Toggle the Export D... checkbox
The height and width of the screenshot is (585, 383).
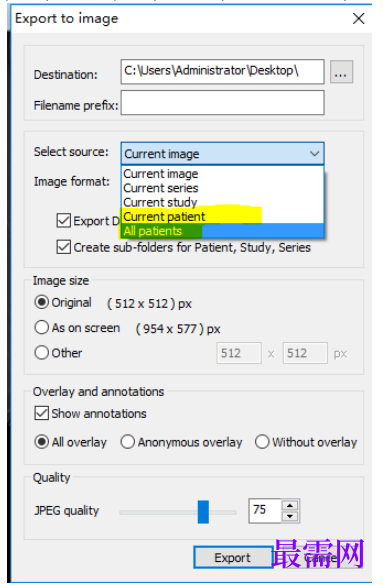(x=64, y=220)
